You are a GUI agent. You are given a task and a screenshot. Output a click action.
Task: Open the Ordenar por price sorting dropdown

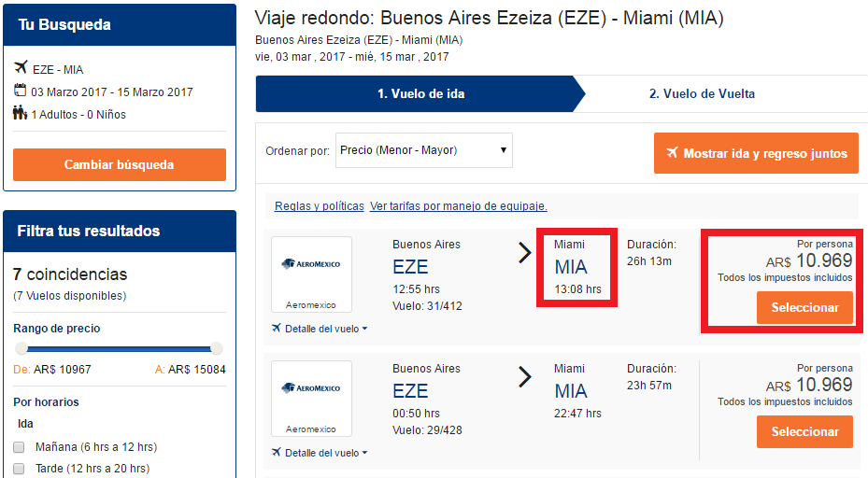pyautogui.click(x=424, y=150)
